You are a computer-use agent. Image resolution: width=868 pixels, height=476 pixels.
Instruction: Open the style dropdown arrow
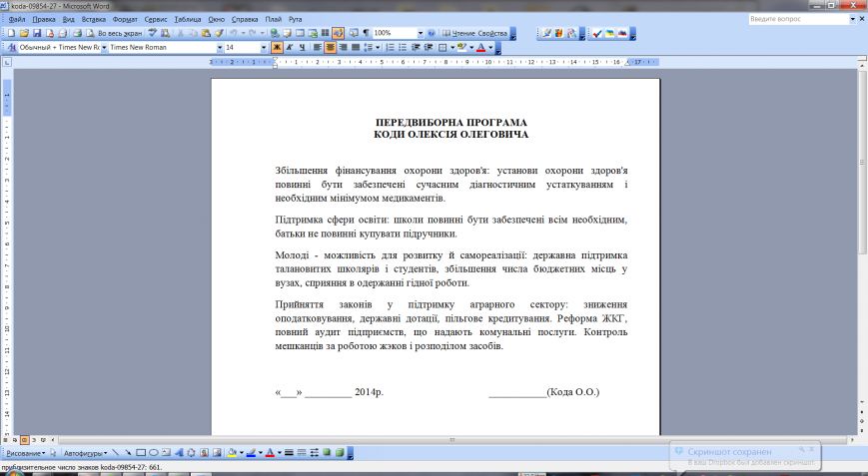(104, 48)
